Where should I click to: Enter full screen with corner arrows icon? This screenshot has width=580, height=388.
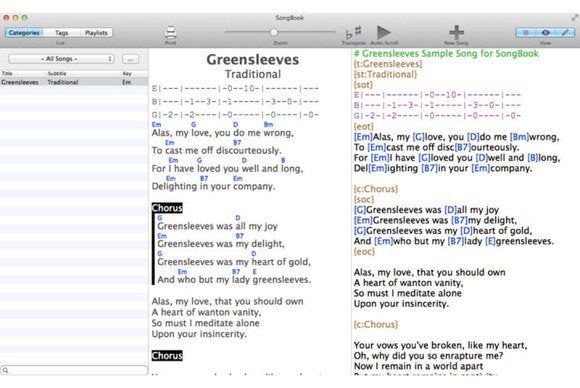[574, 17]
